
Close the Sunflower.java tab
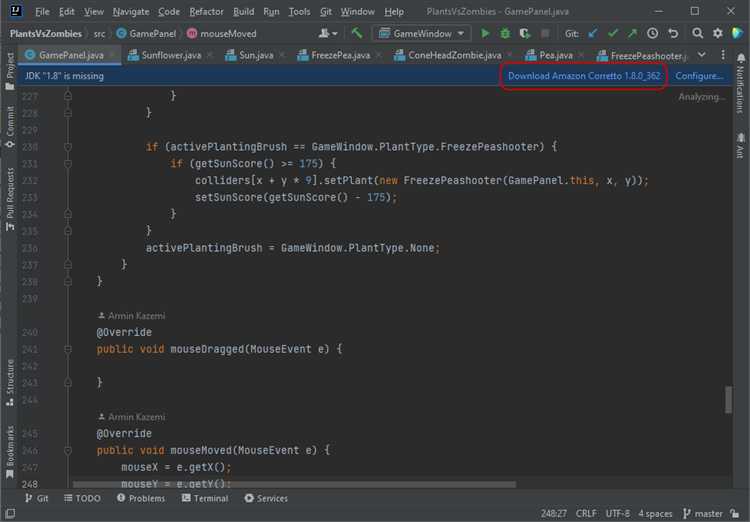click(210, 56)
